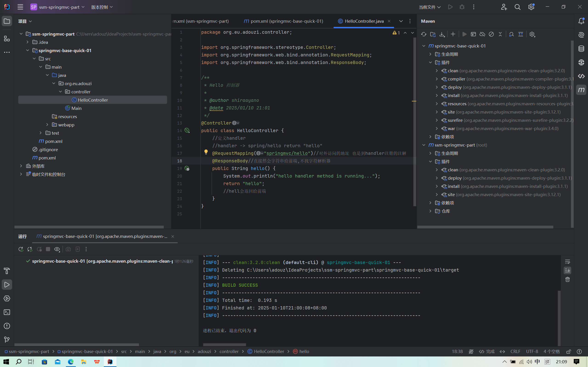
Task: Click Maven download sources icon
Action: 442,34
